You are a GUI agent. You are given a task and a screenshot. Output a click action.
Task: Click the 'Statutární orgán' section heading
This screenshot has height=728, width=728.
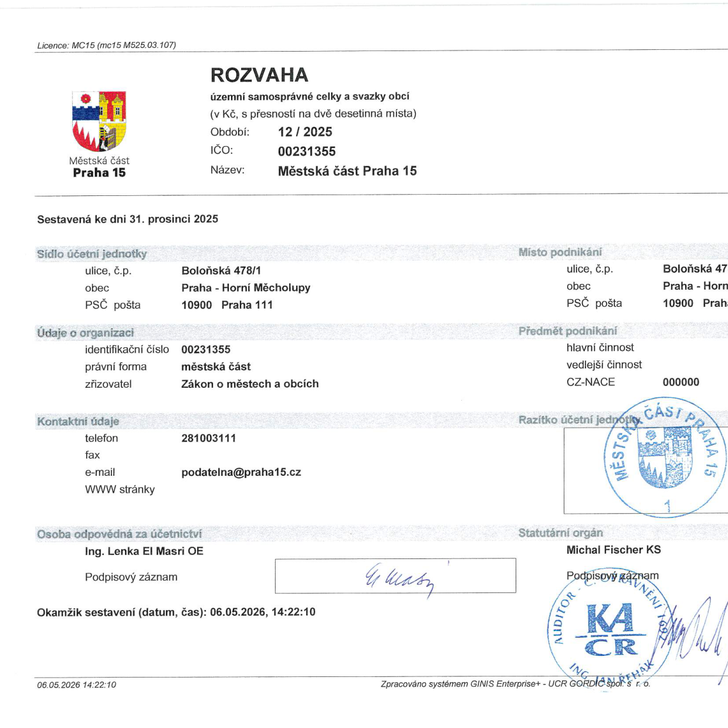tap(560, 533)
